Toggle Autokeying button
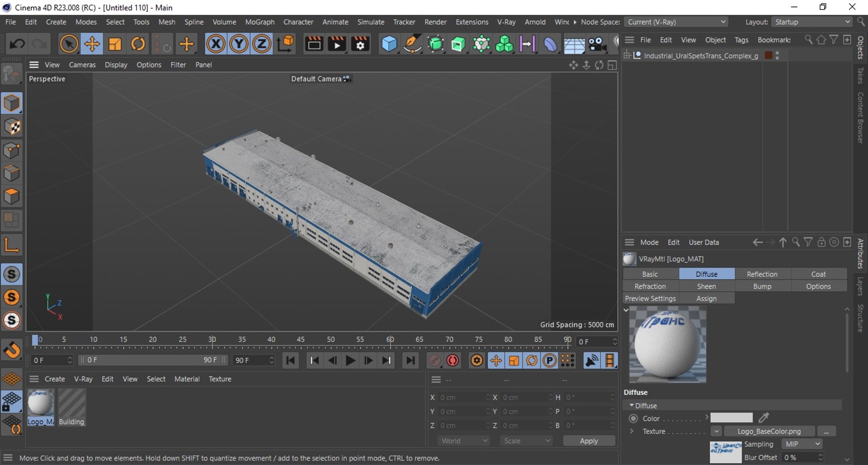 tap(453, 361)
